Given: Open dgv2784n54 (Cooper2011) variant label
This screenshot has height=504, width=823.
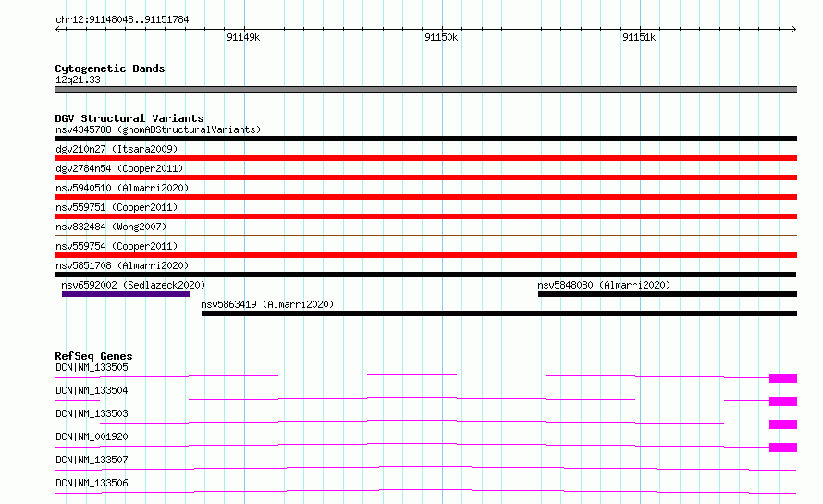Looking at the screenshot, I should coord(119,168).
